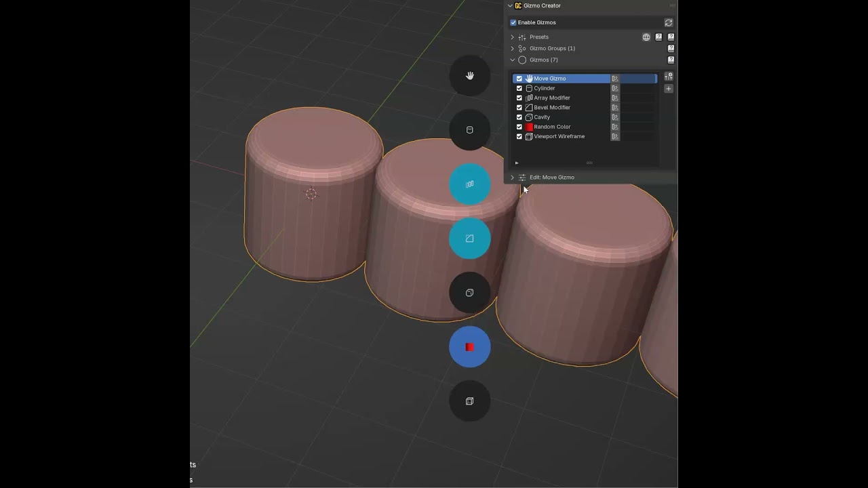Expand the Edit: Move Gizmo section
This screenshot has width=868, height=488.
513,178
